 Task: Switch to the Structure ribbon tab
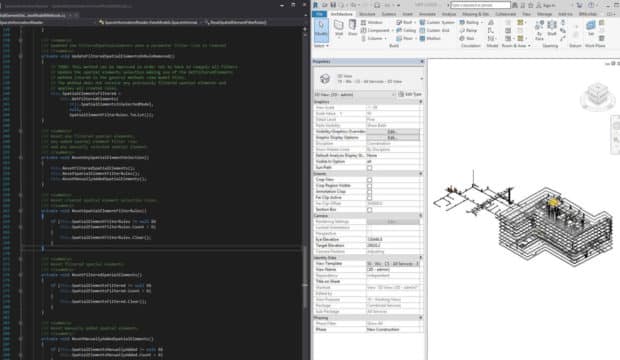click(367, 14)
